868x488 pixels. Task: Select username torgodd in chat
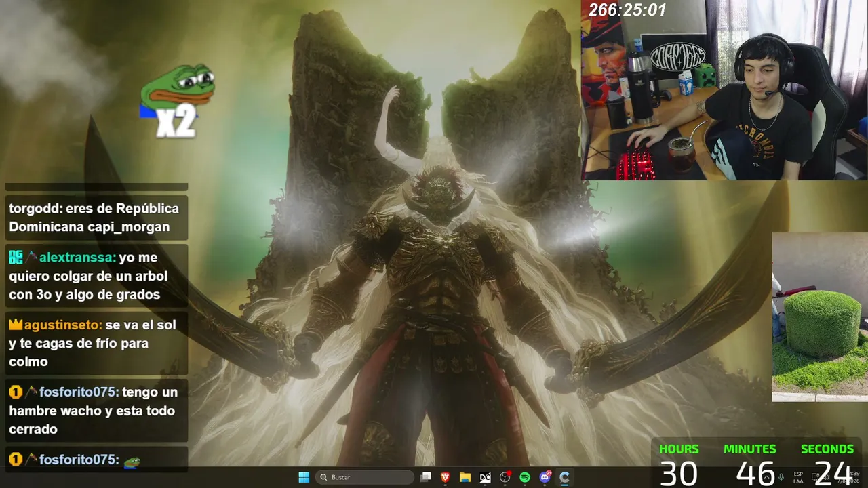pos(35,209)
